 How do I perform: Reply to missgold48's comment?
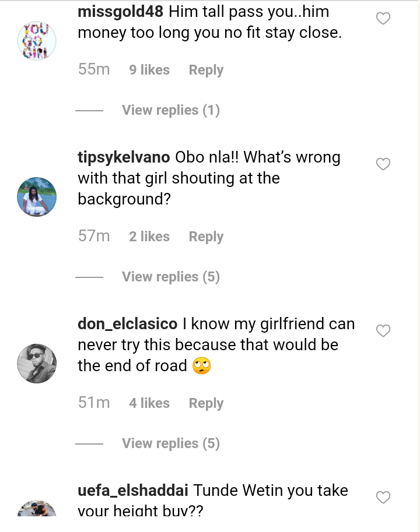click(206, 70)
